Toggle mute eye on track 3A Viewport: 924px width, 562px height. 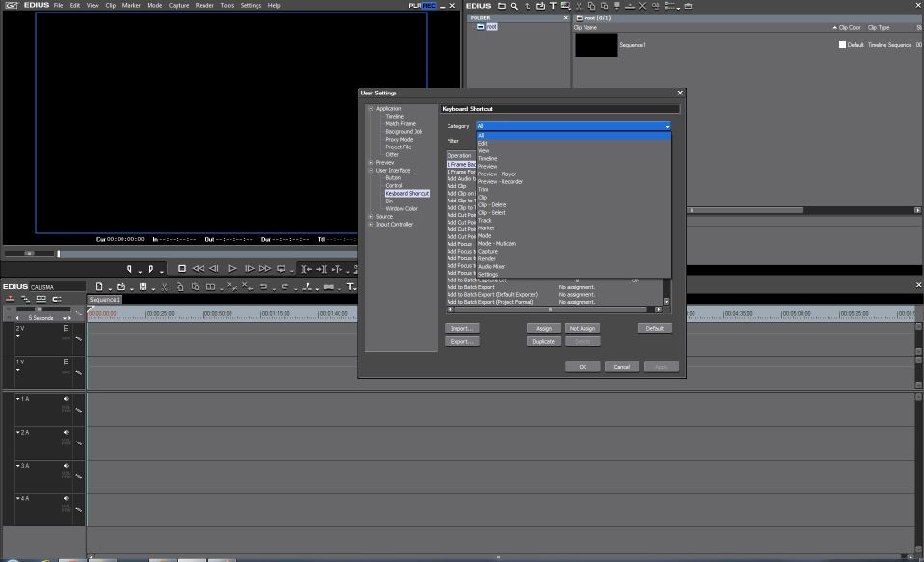pyautogui.click(x=66, y=466)
